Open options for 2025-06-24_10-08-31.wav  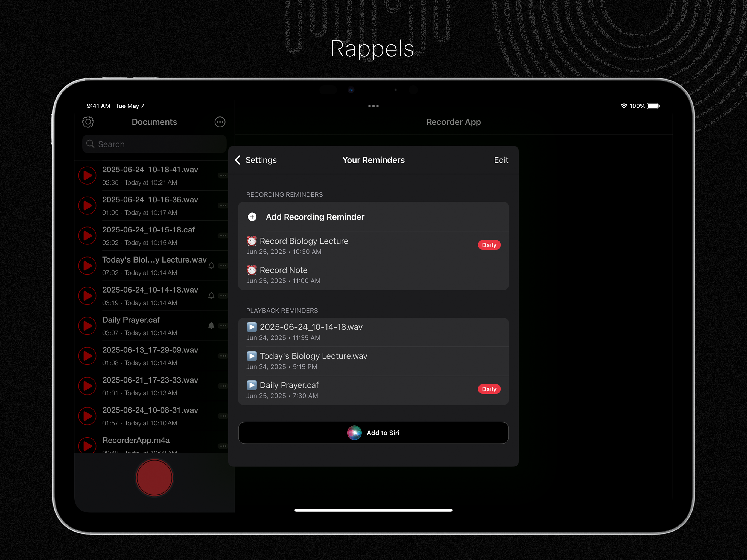coord(223,416)
